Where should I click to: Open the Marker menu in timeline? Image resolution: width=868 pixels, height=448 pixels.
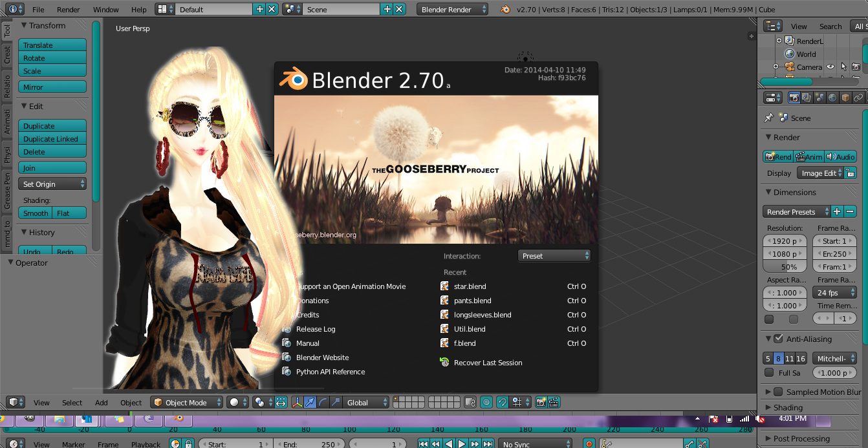tap(74, 445)
